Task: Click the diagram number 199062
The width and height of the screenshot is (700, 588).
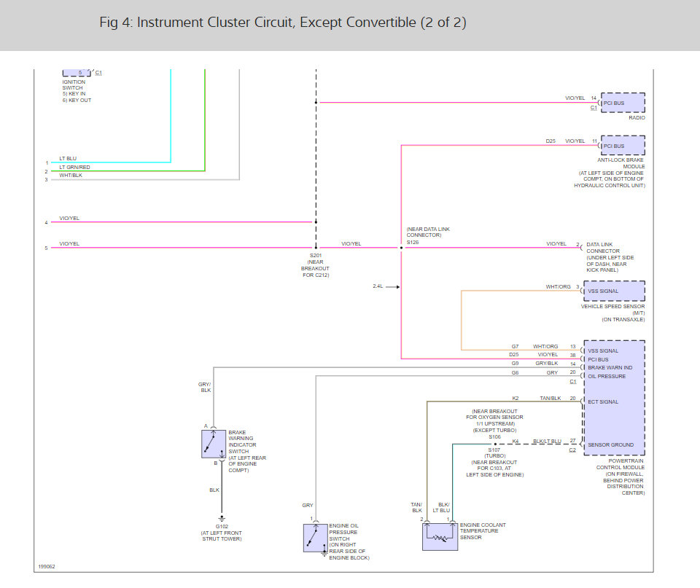Action: [47, 567]
